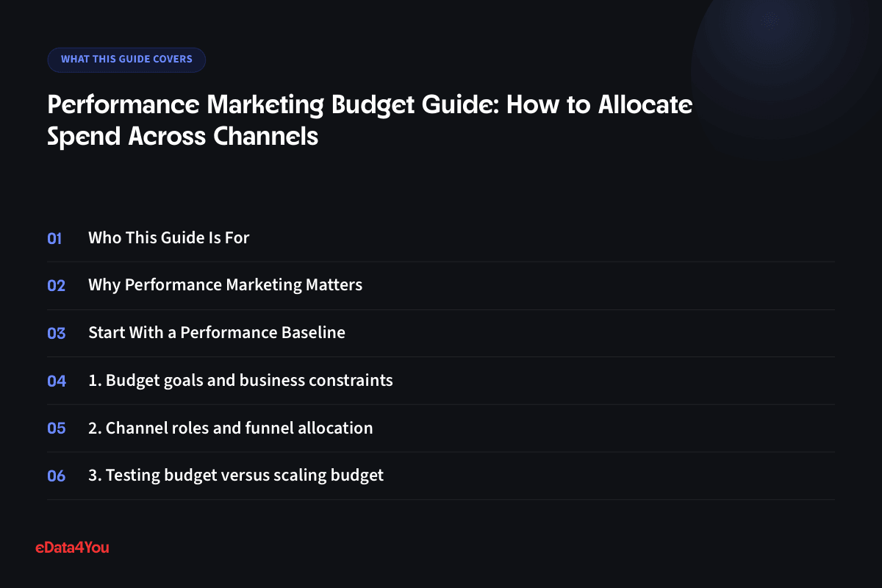Screen dimensions: 882x588
Task: Click the number 05 label
Action: point(57,428)
